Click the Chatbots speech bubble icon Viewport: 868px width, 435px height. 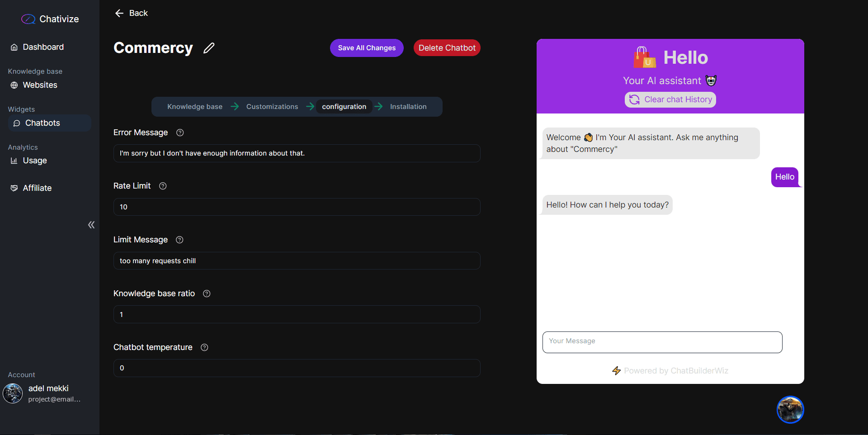pos(17,123)
